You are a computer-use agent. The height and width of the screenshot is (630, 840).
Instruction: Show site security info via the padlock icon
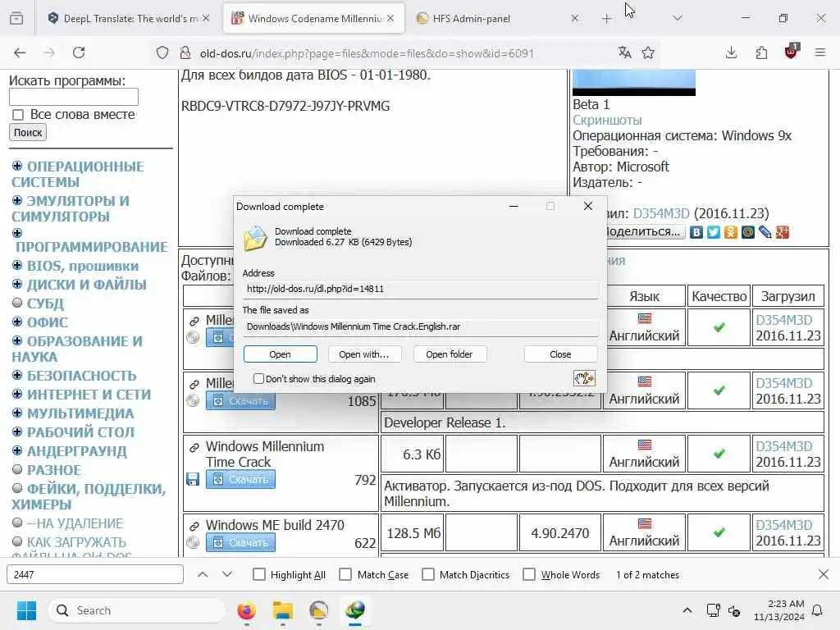[x=185, y=52]
